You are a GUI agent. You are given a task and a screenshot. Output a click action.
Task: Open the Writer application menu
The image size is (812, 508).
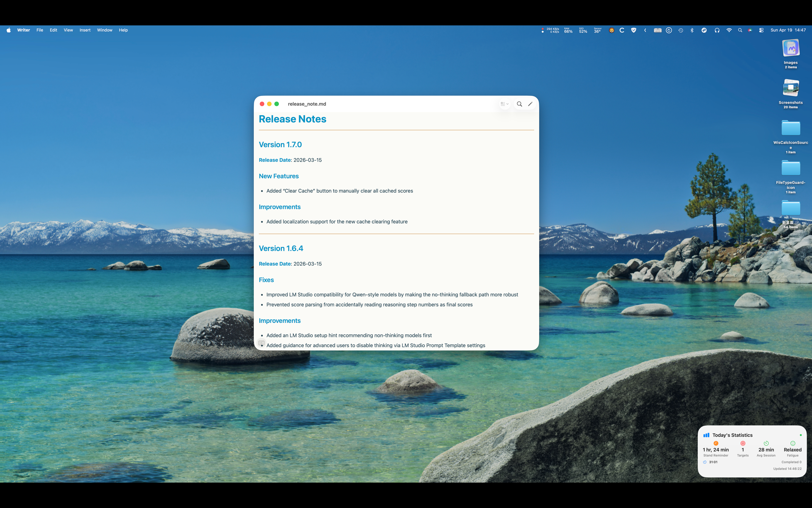pyautogui.click(x=23, y=30)
